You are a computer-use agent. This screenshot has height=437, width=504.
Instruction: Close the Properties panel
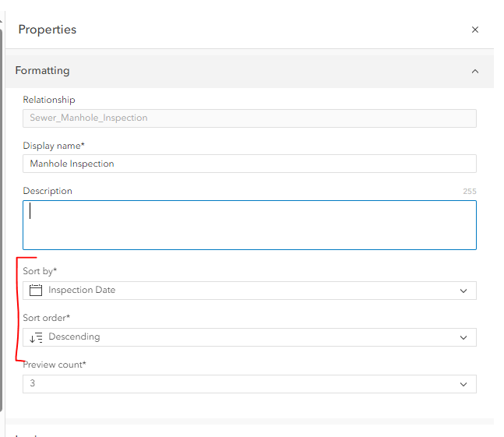pyautogui.click(x=475, y=30)
